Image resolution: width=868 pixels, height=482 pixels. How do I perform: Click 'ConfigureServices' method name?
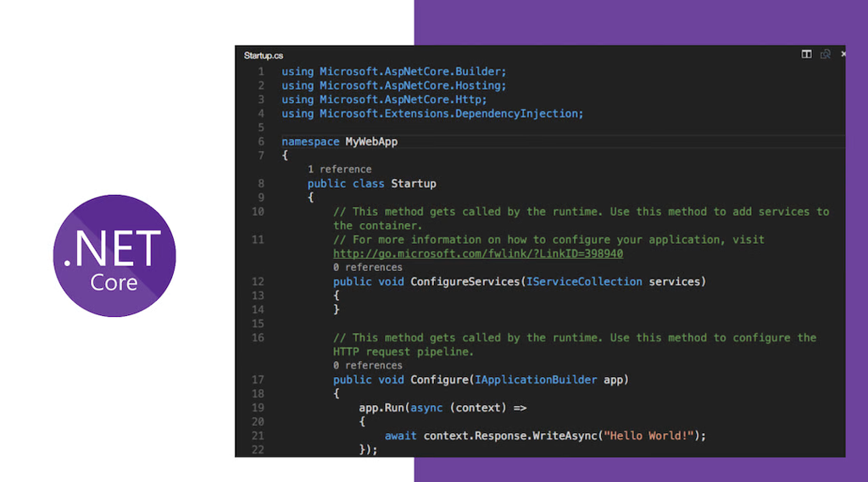click(465, 282)
